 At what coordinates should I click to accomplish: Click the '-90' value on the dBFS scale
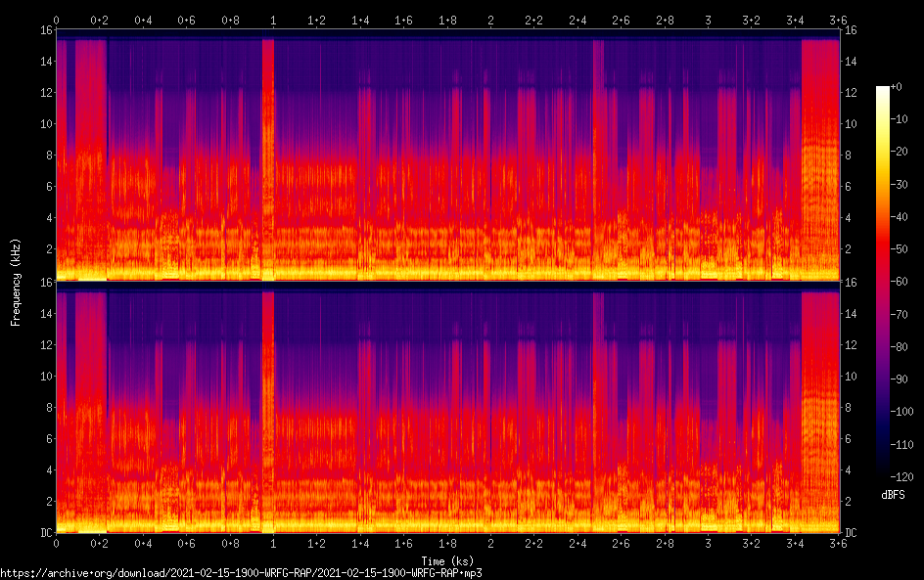[x=900, y=379]
